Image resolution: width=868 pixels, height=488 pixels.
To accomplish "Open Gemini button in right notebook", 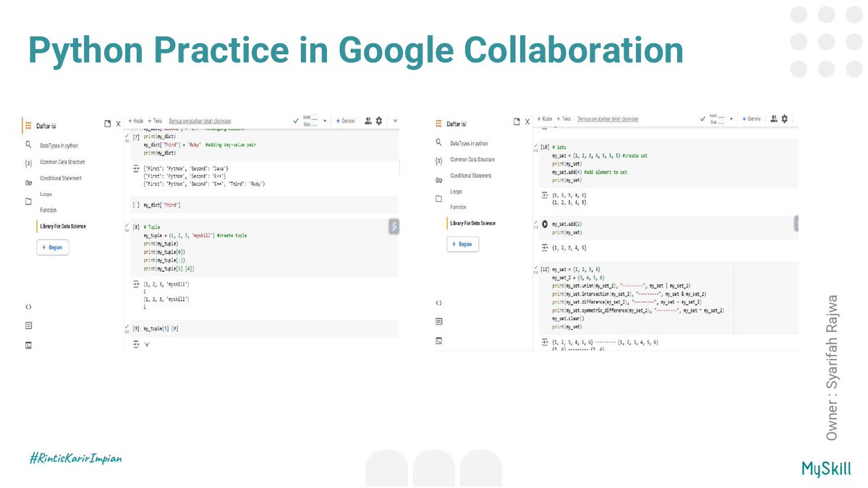I will 752,119.
